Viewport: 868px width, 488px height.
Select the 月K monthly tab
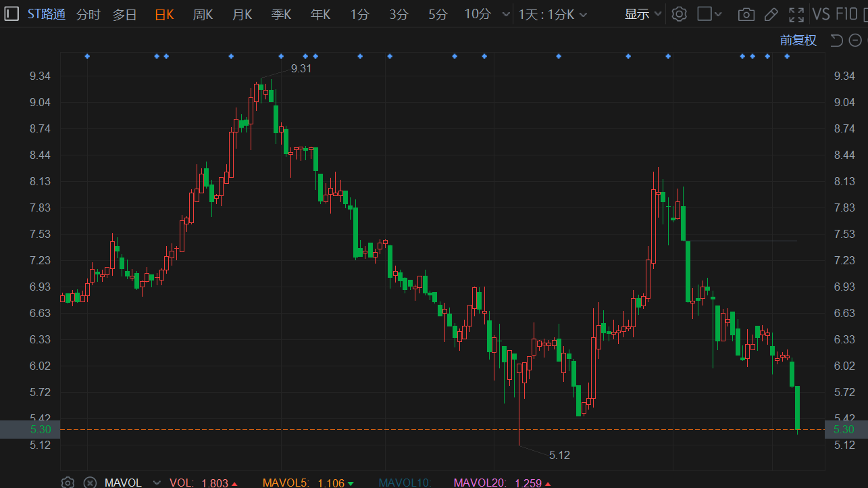tap(242, 14)
